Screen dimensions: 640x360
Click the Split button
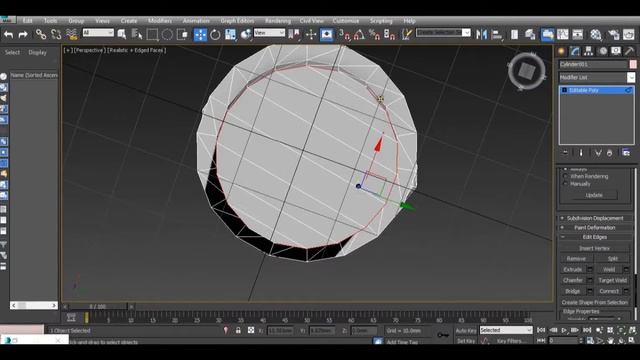(612, 258)
